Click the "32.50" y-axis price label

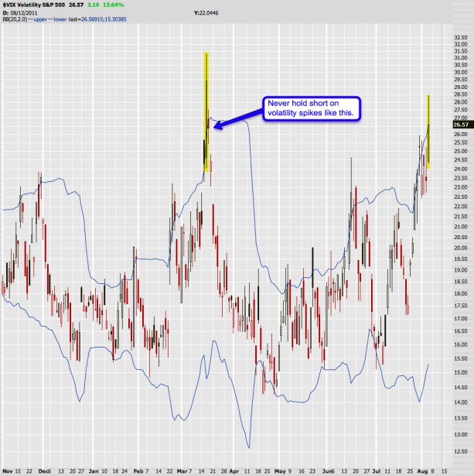pyautogui.click(x=461, y=38)
